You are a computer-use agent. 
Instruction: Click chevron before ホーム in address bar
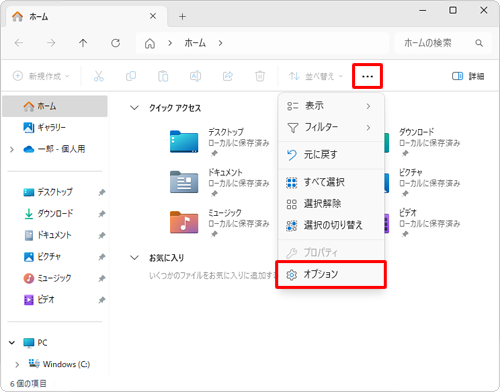tap(170, 43)
